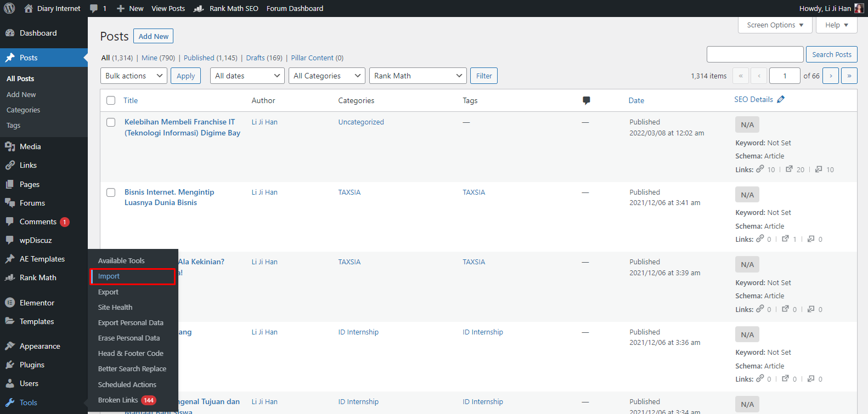This screenshot has width=868, height=414.
Task: Click the Search Posts button
Action: click(x=832, y=54)
